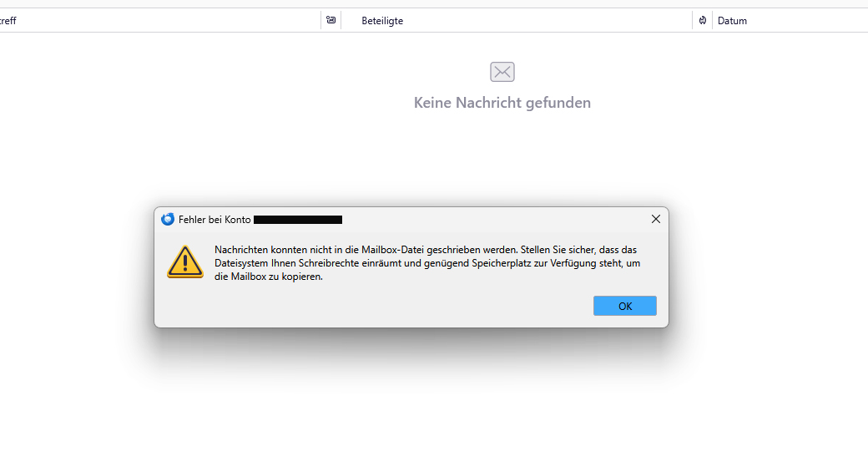The width and height of the screenshot is (868, 457).
Task: Click the Keine Nachricht gefunden text
Action: click(502, 103)
